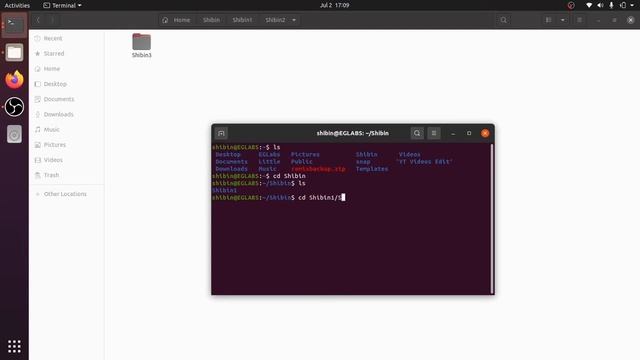This screenshot has height=360, width=640.
Task: Open Downloads in the Files sidebar
Action: 67,114
